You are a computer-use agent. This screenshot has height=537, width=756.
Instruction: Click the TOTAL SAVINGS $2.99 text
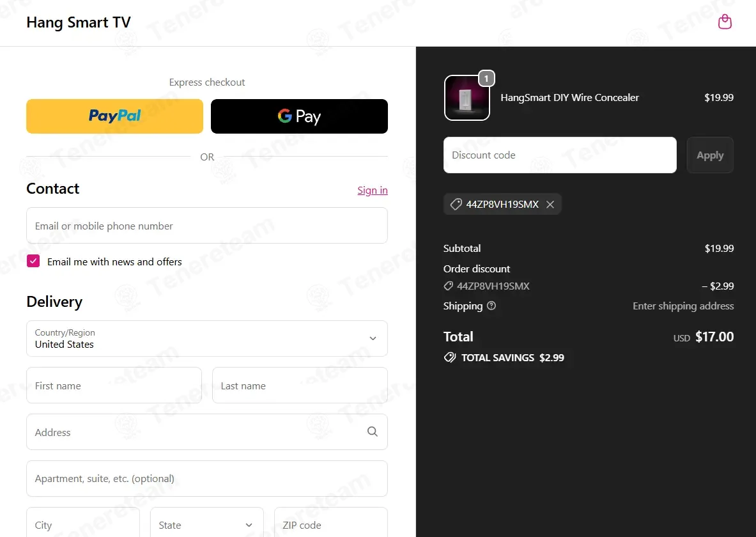click(513, 357)
